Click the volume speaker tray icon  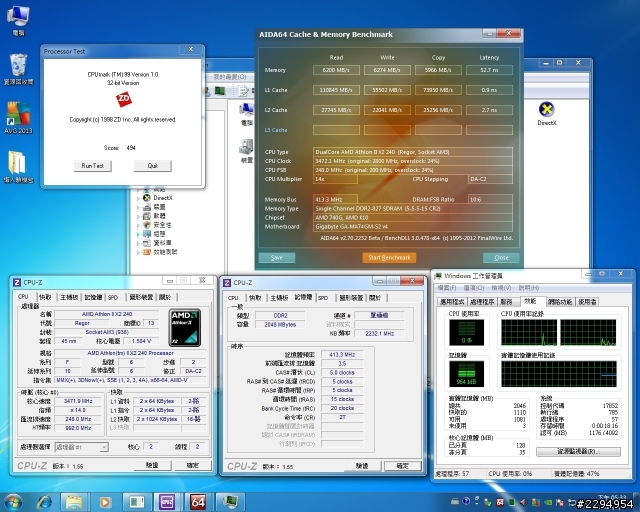pyautogui.click(x=523, y=502)
